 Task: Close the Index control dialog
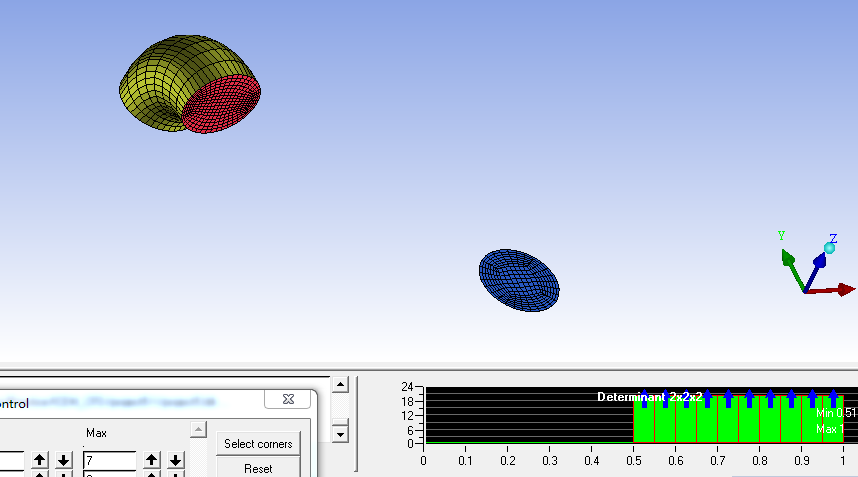pos(288,399)
